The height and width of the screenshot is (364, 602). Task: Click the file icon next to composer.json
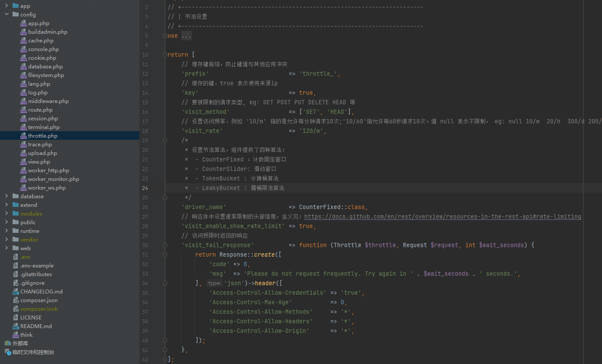click(16, 300)
